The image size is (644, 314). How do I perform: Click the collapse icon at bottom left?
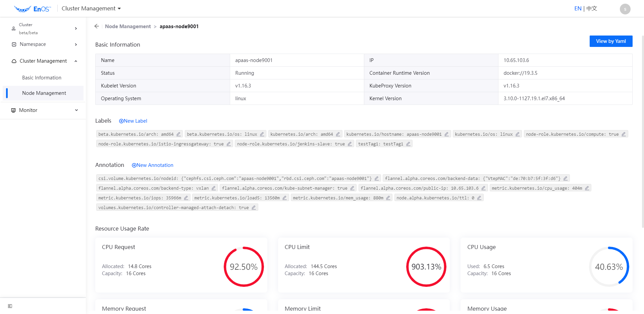9,306
